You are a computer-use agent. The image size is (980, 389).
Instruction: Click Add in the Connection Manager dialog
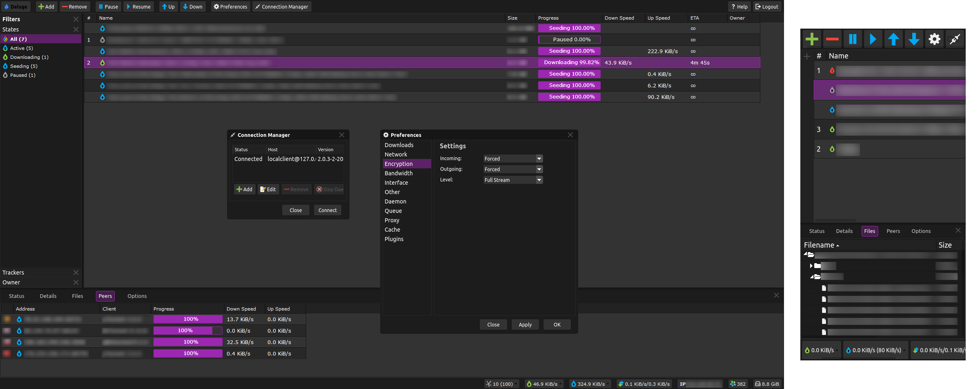[245, 189]
